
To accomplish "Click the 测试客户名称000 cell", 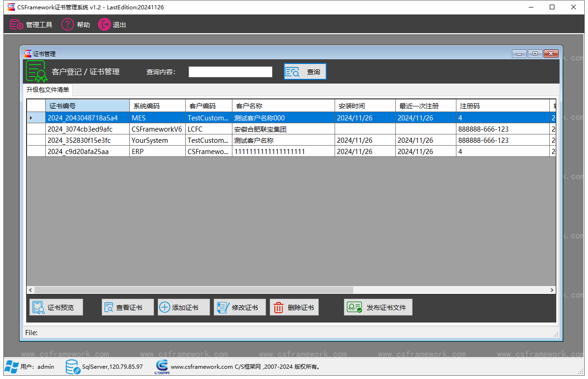I will pos(283,118).
